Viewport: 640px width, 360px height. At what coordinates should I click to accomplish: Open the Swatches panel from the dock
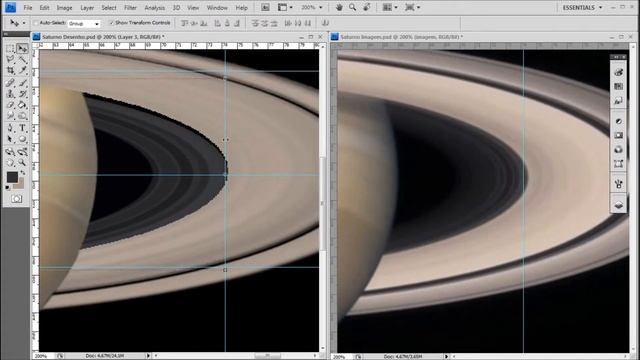[618, 87]
